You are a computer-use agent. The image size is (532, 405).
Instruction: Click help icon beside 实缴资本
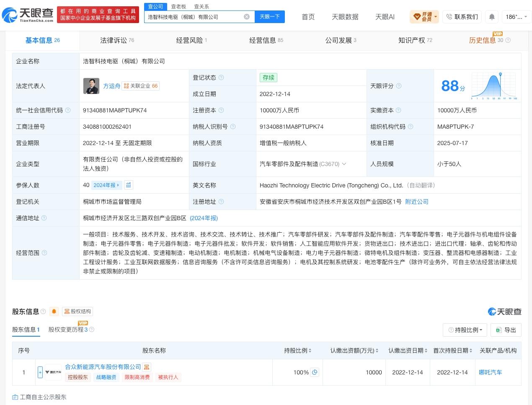[398, 110]
